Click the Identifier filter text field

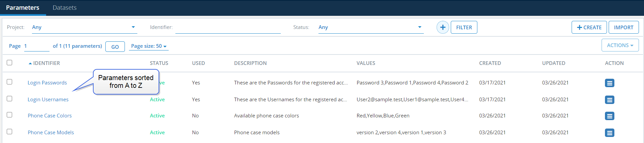(x=228, y=28)
